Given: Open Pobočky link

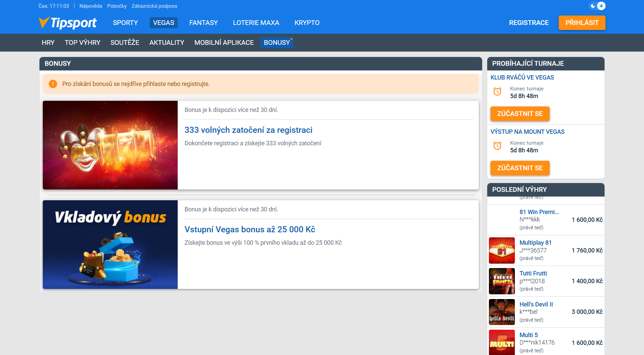Looking at the screenshot, I should coord(117,6).
